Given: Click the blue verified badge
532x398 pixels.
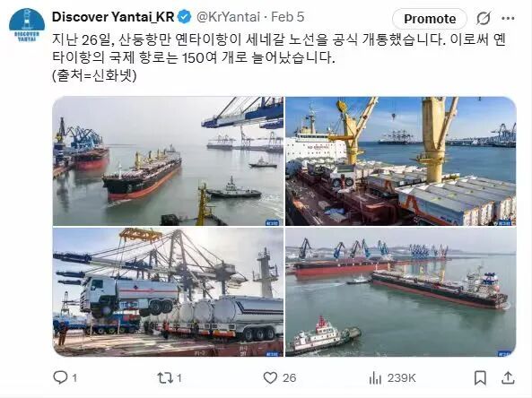Looking at the screenshot, I should [x=185, y=17].
